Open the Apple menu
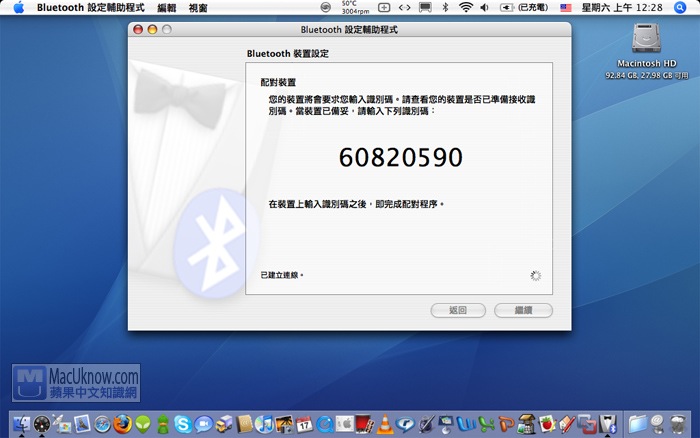This screenshot has height=438, width=700. (x=18, y=8)
